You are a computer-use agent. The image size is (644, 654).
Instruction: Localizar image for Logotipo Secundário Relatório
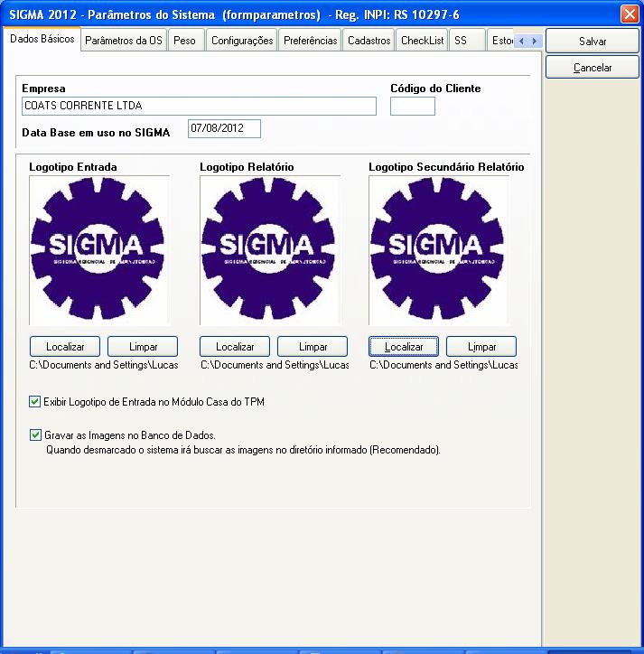pos(404,347)
